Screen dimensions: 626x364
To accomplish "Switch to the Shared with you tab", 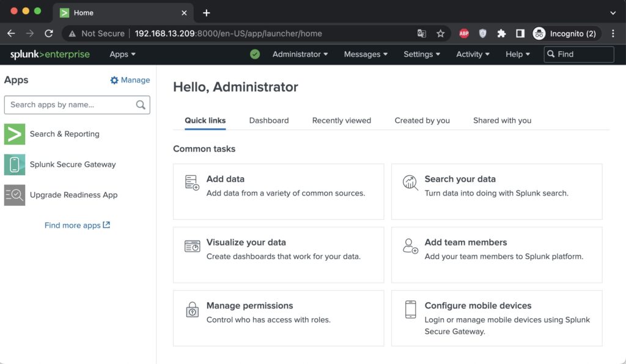I will 502,120.
